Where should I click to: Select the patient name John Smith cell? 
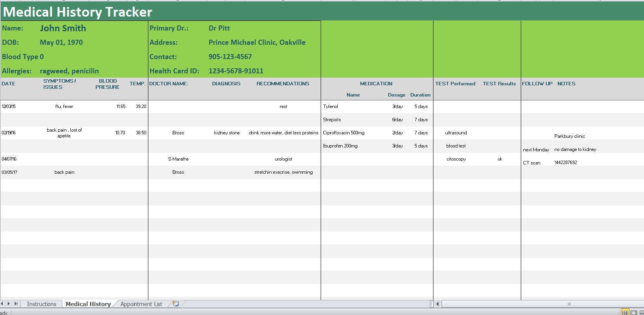(x=63, y=28)
